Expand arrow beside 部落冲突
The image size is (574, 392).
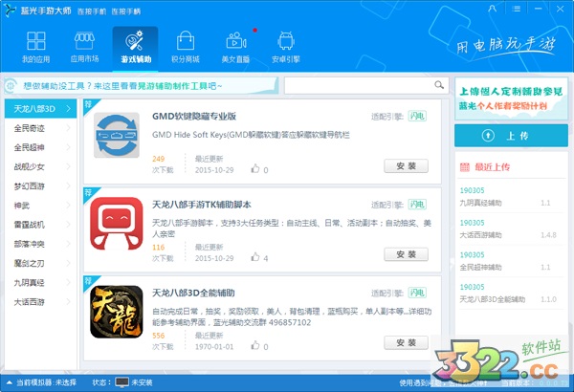pyautogui.click(x=69, y=244)
